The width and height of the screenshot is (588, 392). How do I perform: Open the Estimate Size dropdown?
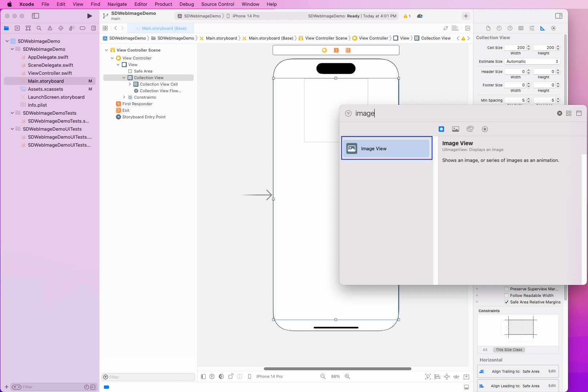[x=532, y=62]
